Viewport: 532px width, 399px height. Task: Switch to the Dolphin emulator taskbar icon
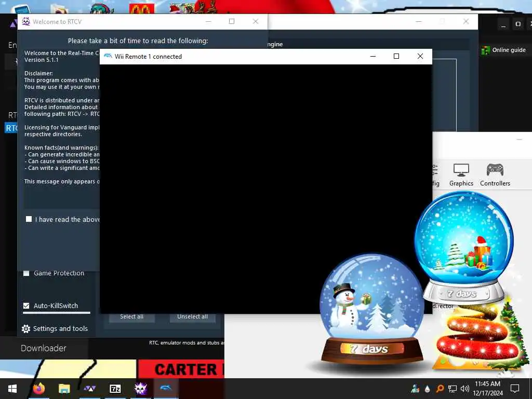coord(166,388)
